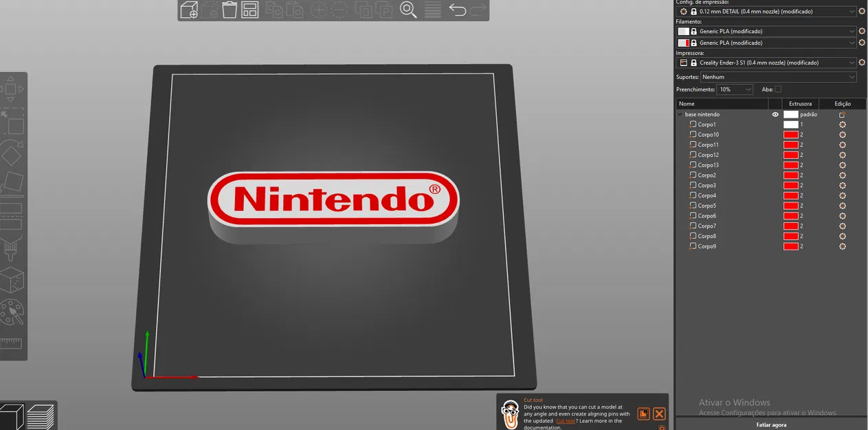
Task: Click the auto-arrange icon in the top toolbar
Action: click(x=250, y=10)
